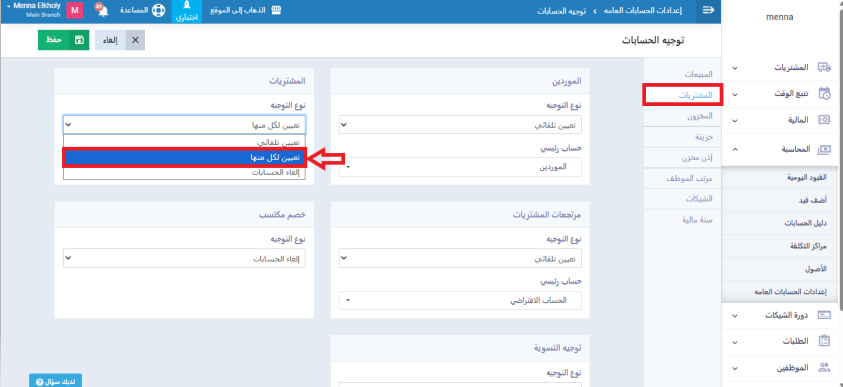The height and width of the screenshot is (387, 843).
Task: Click the توجيه الحسابات page heading
Action: (653, 40)
